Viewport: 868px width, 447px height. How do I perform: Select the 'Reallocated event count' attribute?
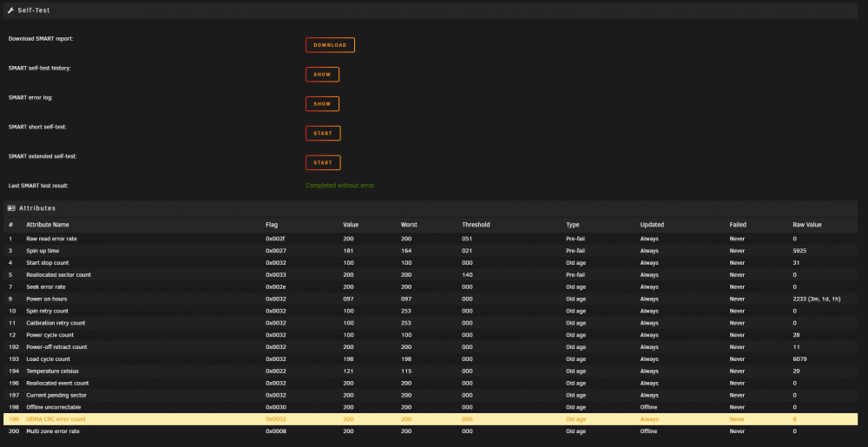tap(431, 383)
